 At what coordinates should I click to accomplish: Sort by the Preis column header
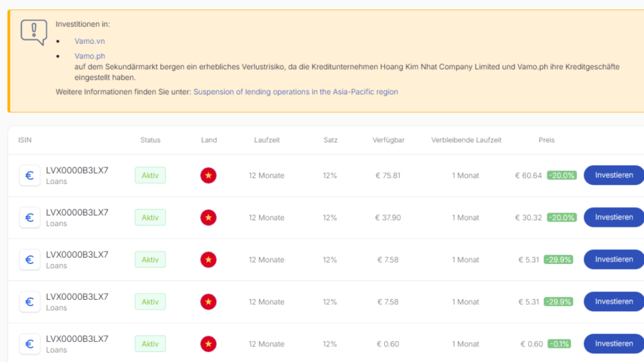tap(547, 140)
